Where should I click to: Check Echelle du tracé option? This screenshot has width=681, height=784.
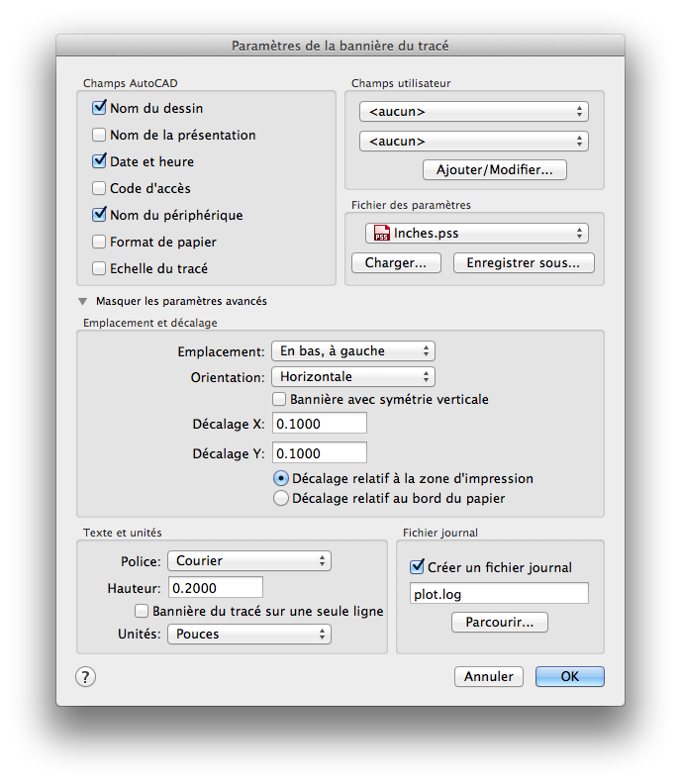click(x=99, y=268)
